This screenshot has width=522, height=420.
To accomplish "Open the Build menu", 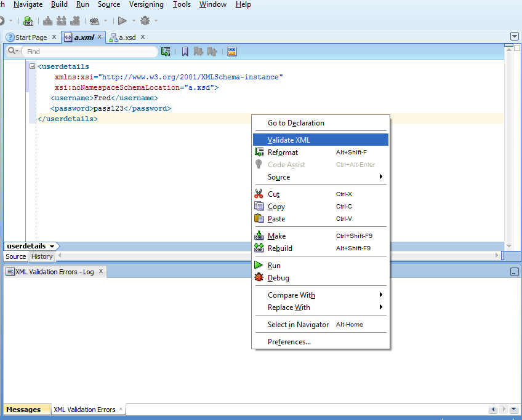I will (x=59, y=5).
